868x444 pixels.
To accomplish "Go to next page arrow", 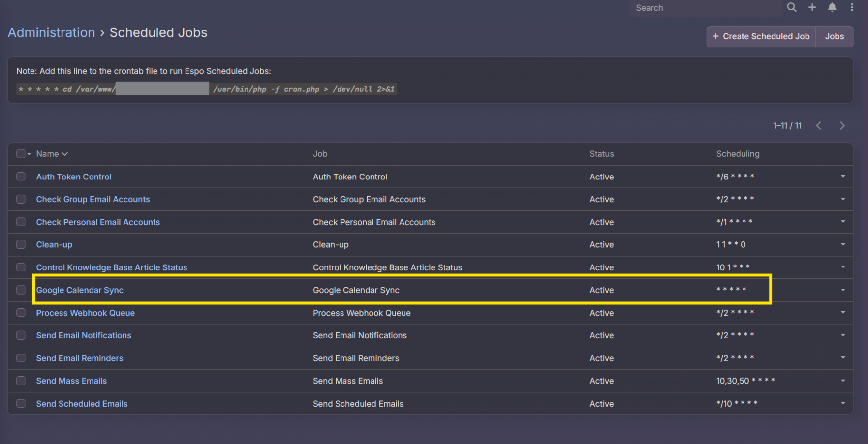I will point(842,126).
